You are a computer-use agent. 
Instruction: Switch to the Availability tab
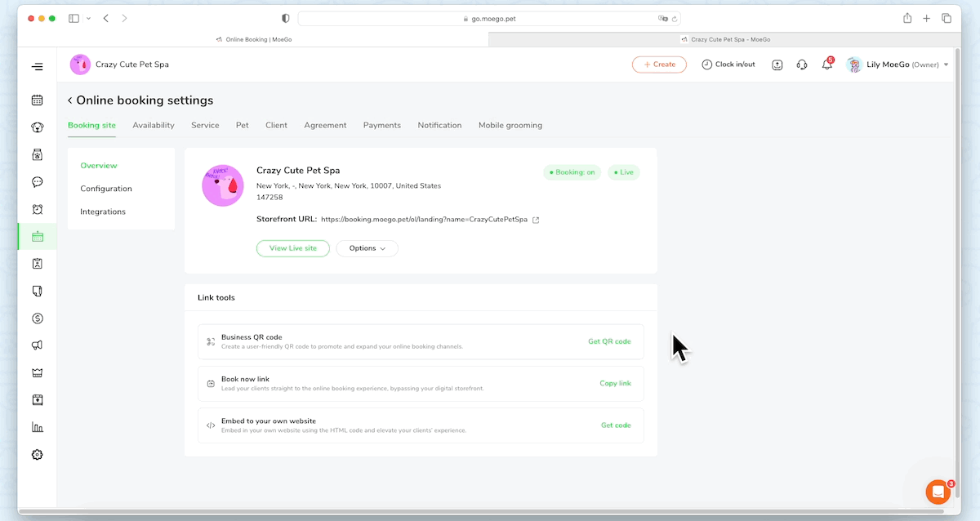click(x=154, y=125)
